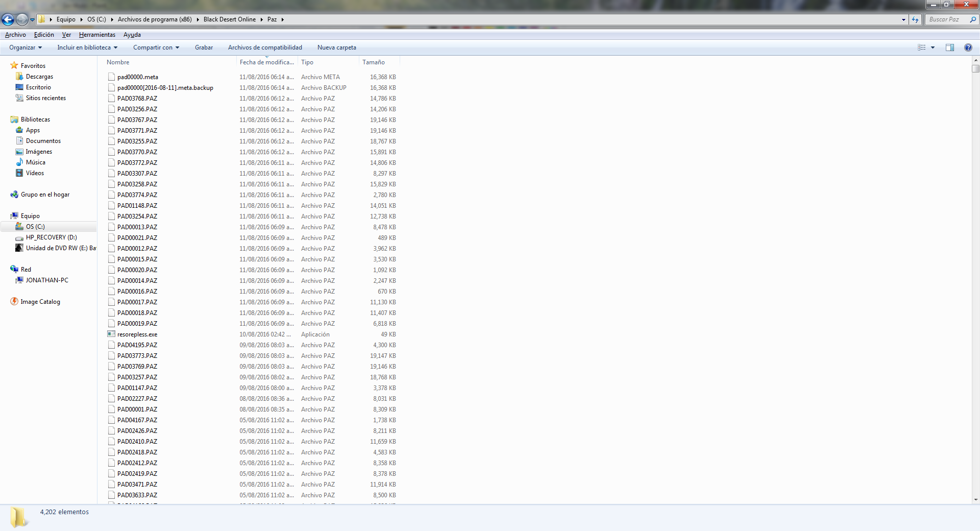Click the help question mark icon

click(968, 47)
